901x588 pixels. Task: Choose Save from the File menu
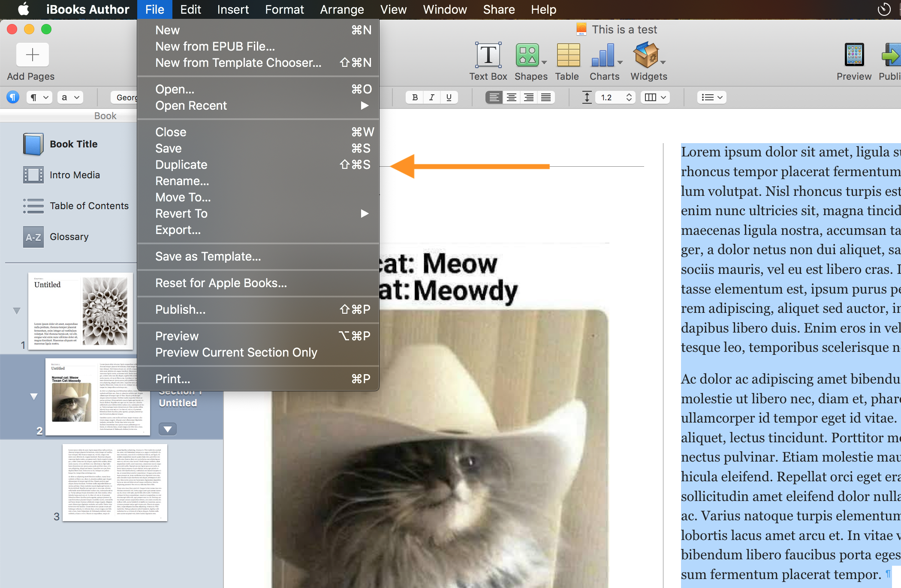pos(258,148)
